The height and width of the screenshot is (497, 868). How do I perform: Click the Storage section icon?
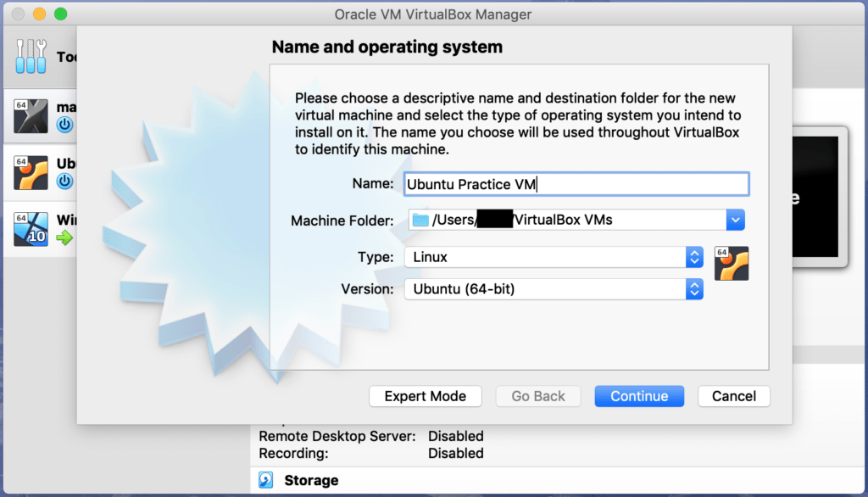point(265,480)
